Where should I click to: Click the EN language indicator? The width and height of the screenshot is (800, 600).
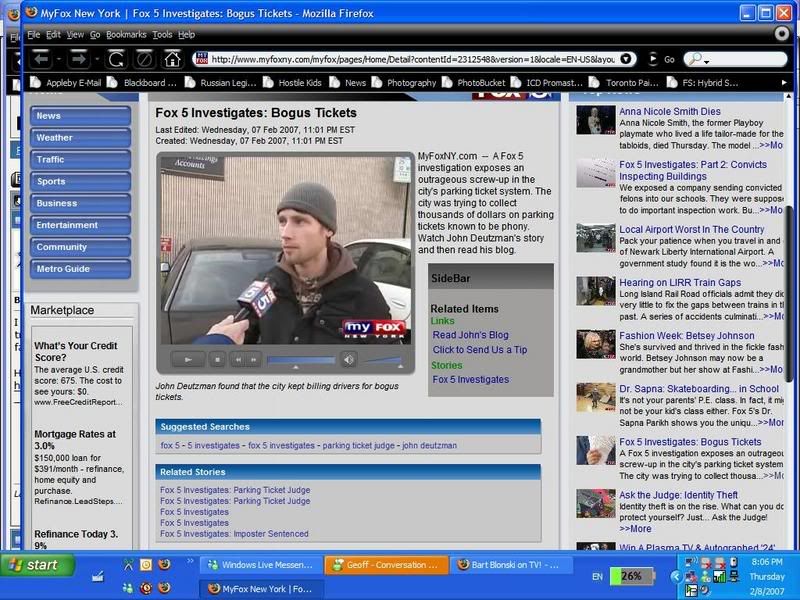[597, 577]
